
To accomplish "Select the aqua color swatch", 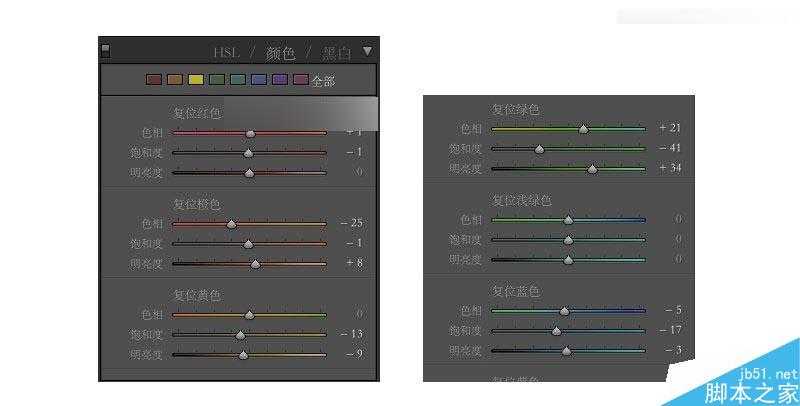I will point(238,79).
